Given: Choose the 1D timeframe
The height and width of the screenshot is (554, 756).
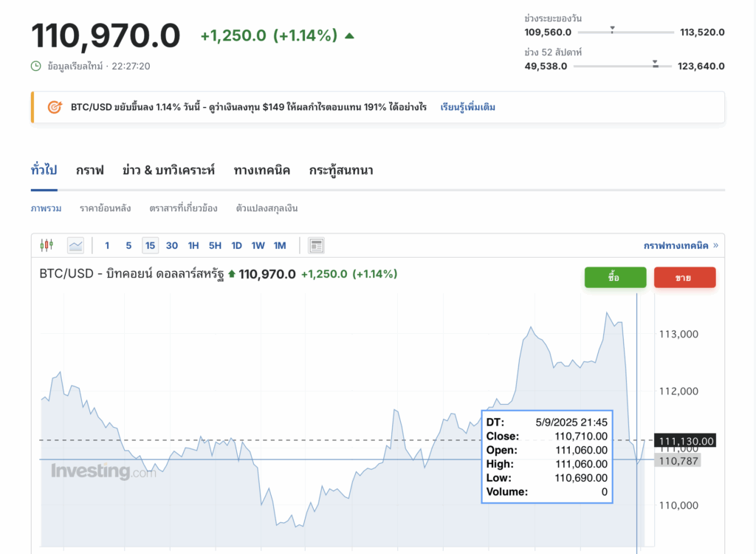Looking at the screenshot, I should coord(236,245).
